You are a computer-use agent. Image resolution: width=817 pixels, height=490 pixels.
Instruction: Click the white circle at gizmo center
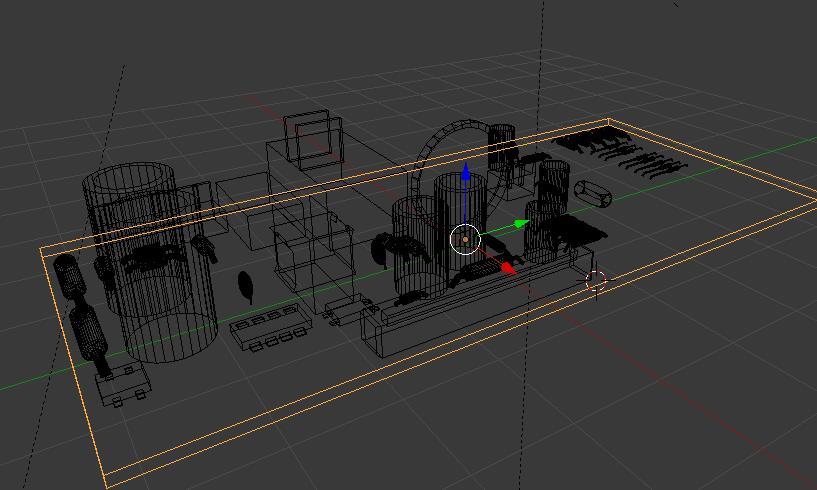pos(465,239)
